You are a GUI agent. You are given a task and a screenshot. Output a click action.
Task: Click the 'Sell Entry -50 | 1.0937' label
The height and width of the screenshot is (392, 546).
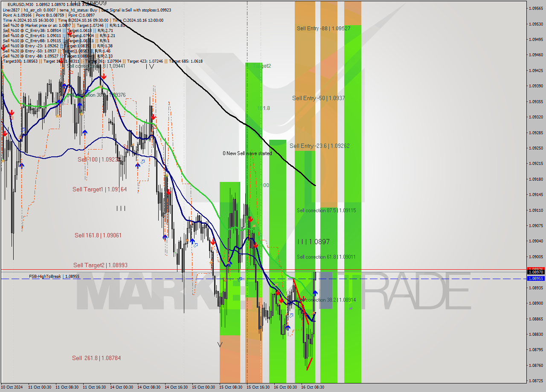(318, 98)
